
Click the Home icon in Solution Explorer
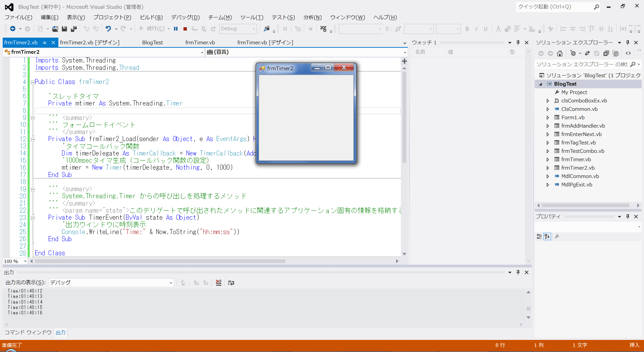(x=559, y=53)
